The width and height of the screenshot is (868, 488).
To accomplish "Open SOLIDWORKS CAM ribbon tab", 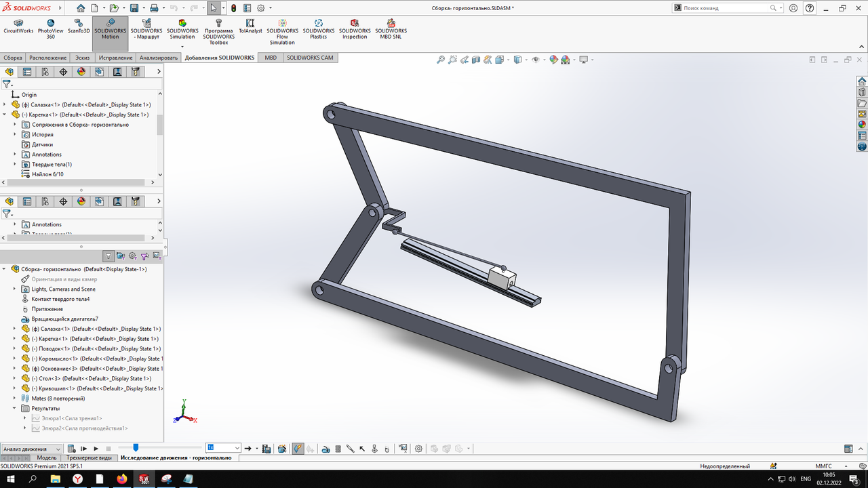I will (310, 58).
